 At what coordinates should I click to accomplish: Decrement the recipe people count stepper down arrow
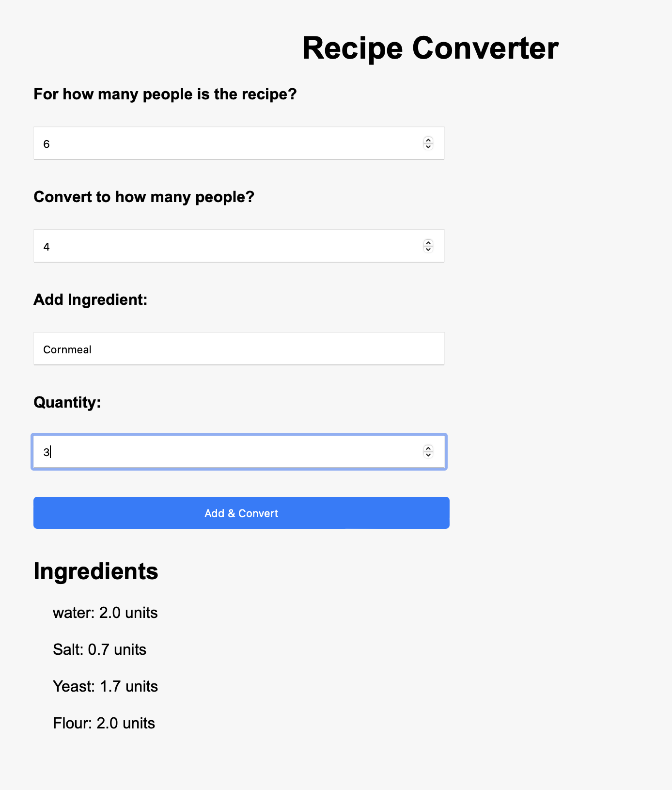[x=428, y=147]
